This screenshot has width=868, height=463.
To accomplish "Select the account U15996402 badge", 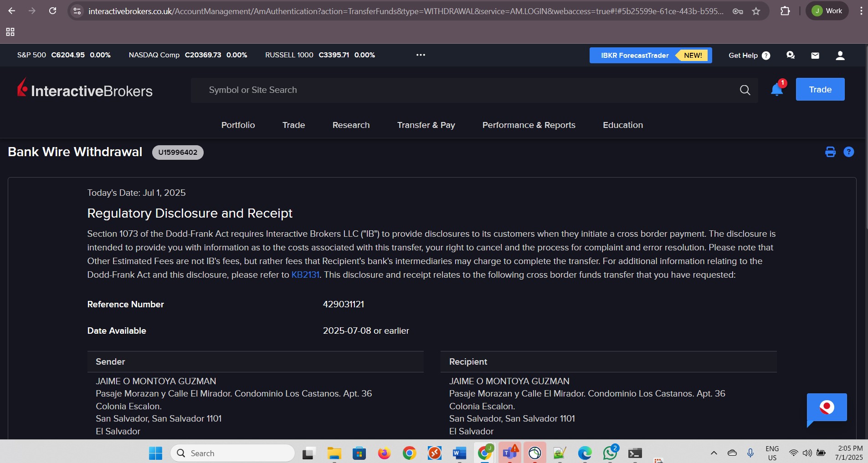I will coord(178,153).
